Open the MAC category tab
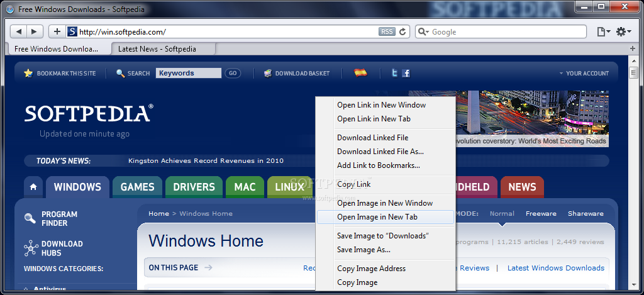 click(x=245, y=187)
